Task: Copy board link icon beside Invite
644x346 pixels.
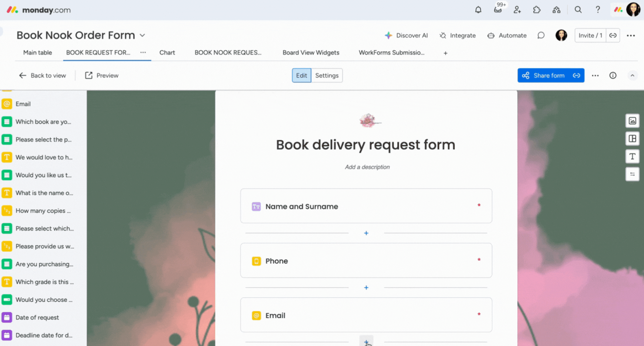Action: (x=613, y=36)
